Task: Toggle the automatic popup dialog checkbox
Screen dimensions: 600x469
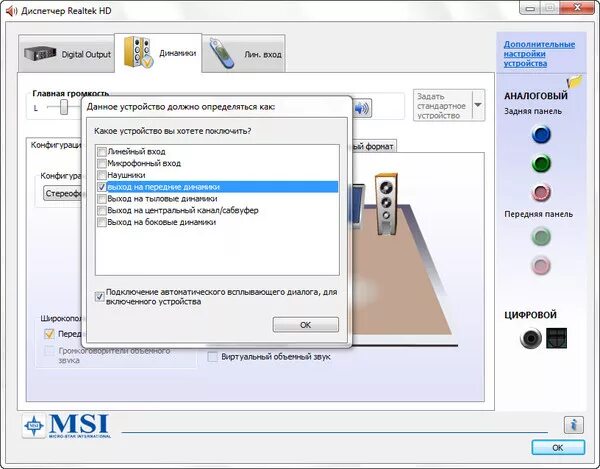Action: pos(99,296)
